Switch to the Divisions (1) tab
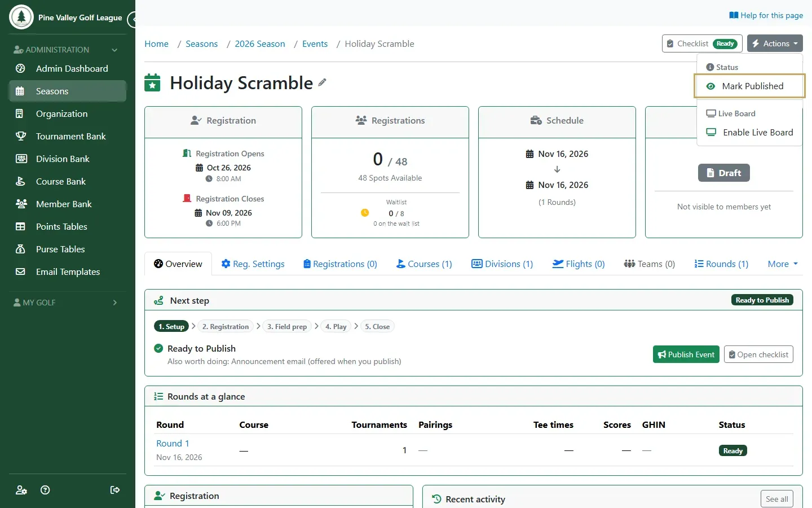This screenshot has width=812, height=508. pos(502,264)
